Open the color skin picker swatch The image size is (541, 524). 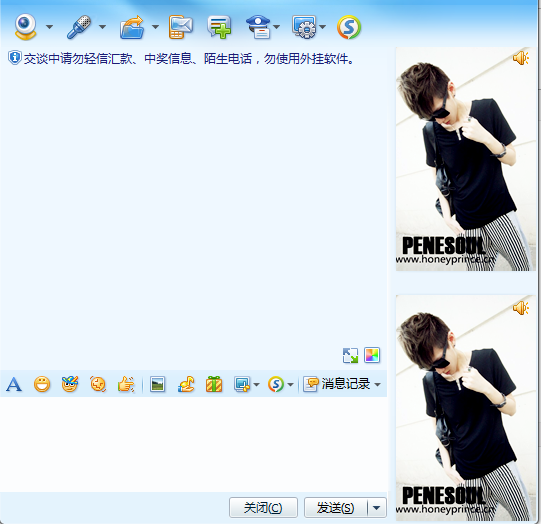(372, 355)
